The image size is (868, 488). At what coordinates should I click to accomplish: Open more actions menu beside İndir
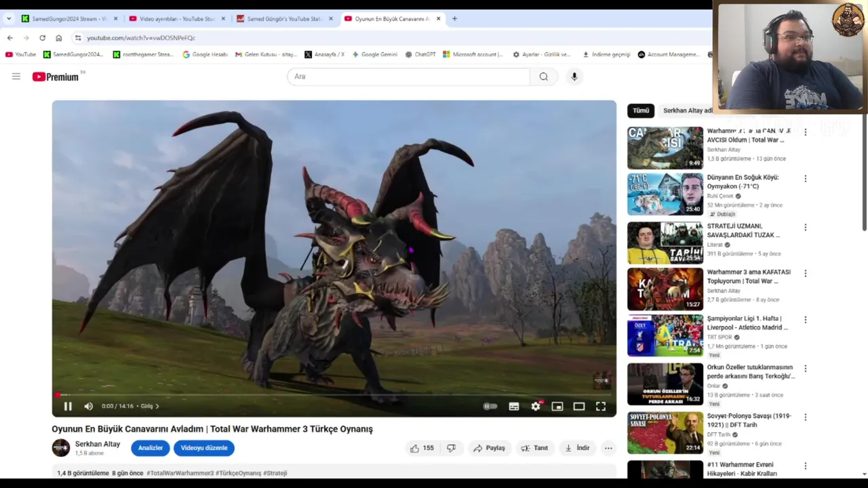(x=608, y=448)
